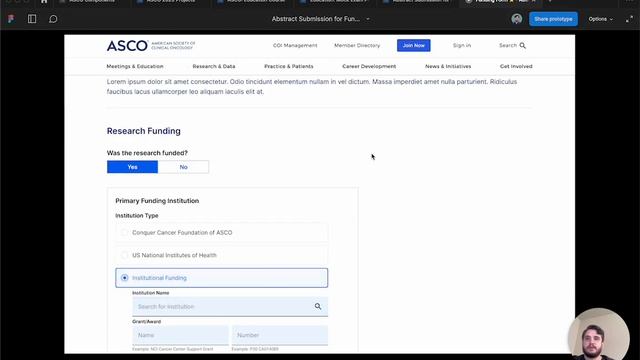The width and height of the screenshot is (640, 360).
Task: Click the presenter webcam thumbnail
Action: click(598, 334)
